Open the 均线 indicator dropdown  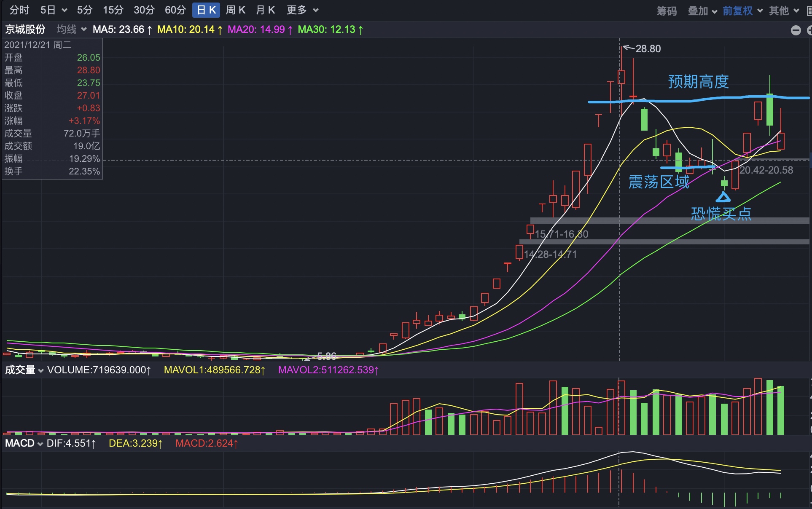71,29
